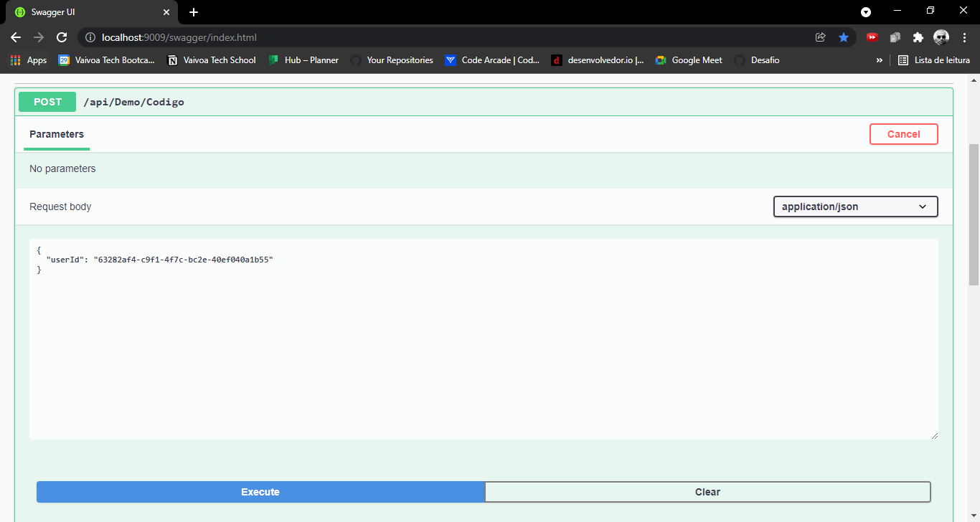
Task: Open the desenvolvedor.io bookmark
Action: [599, 60]
